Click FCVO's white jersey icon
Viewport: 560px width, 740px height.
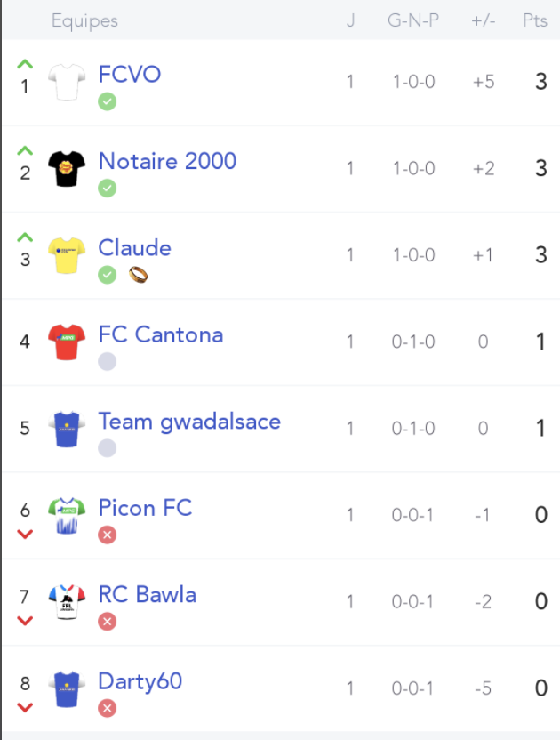[x=67, y=82]
